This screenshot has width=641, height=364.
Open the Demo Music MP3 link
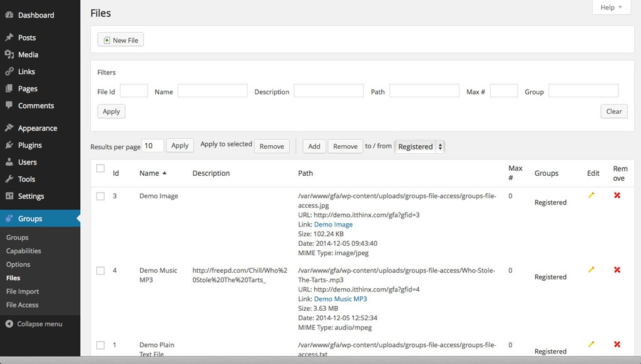coord(341,298)
